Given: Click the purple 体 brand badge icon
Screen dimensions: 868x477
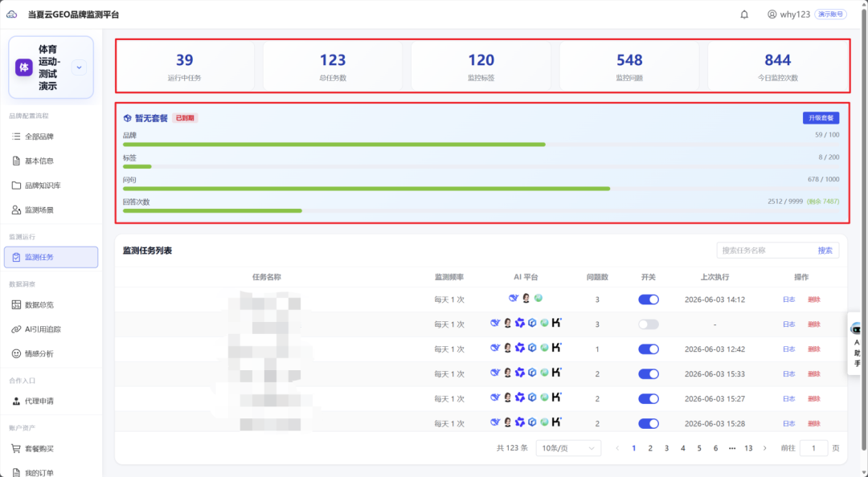Looking at the screenshot, I should (24, 67).
